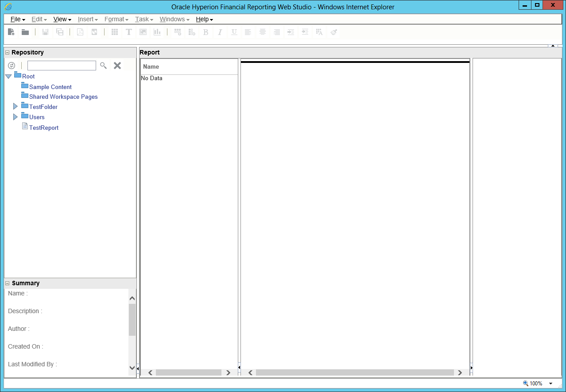
Task: Click the Save floppy-disk icon
Action: 45,32
